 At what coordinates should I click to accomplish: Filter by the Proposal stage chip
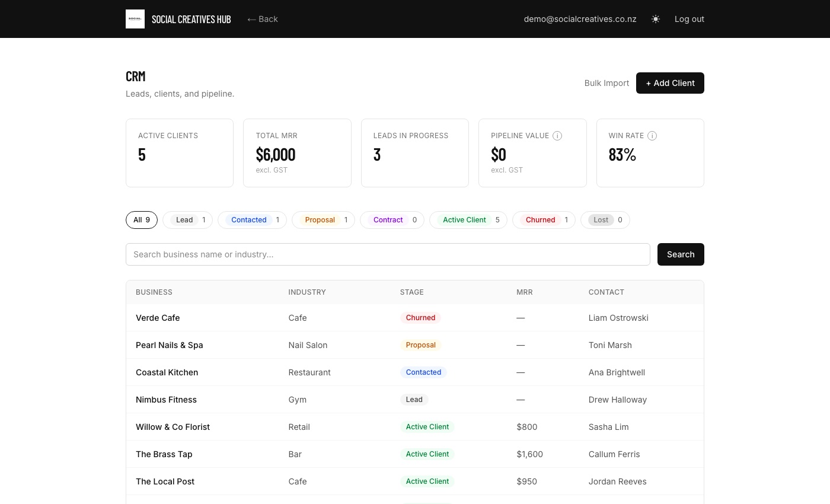coord(323,220)
